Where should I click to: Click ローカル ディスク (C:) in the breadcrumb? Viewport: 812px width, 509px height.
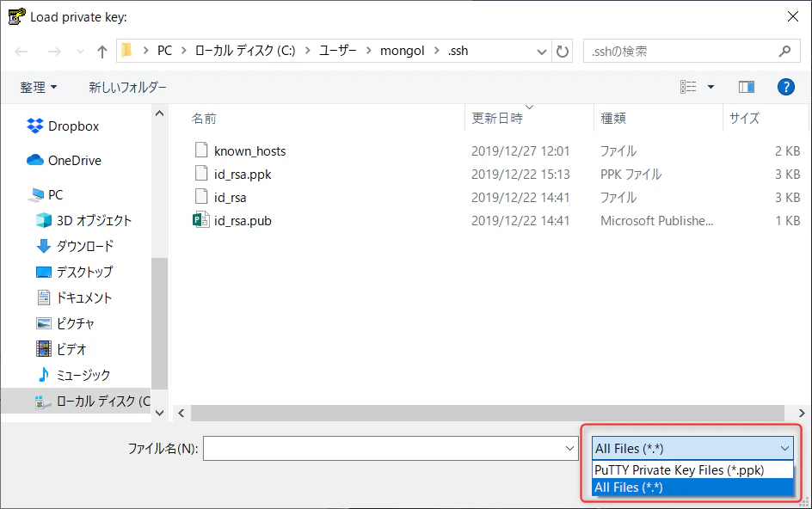coord(245,51)
